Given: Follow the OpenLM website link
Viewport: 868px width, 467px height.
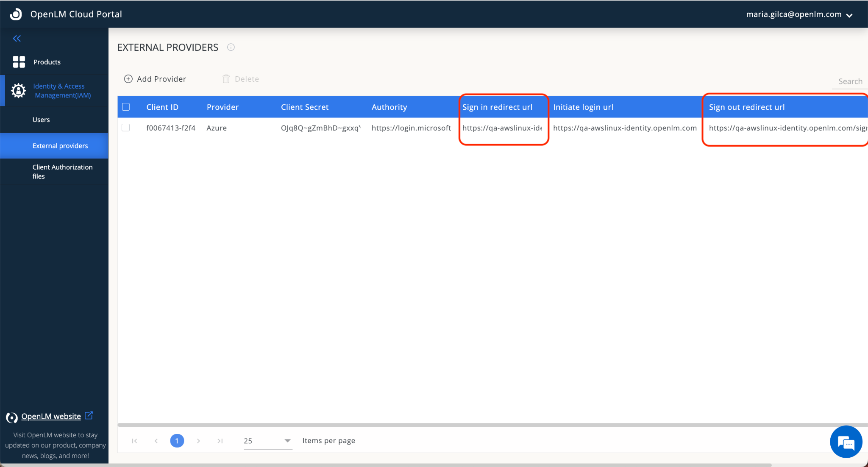Looking at the screenshot, I should click(51, 416).
